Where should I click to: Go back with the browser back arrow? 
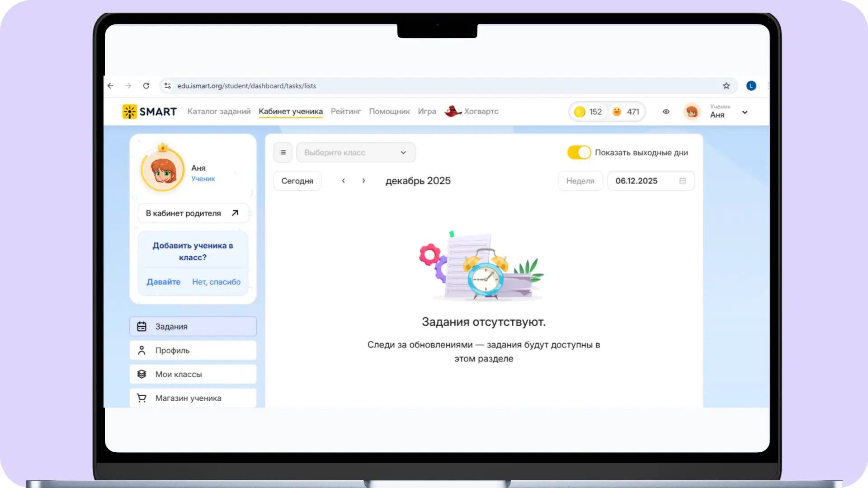pyautogui.click(x=111, y=86)
